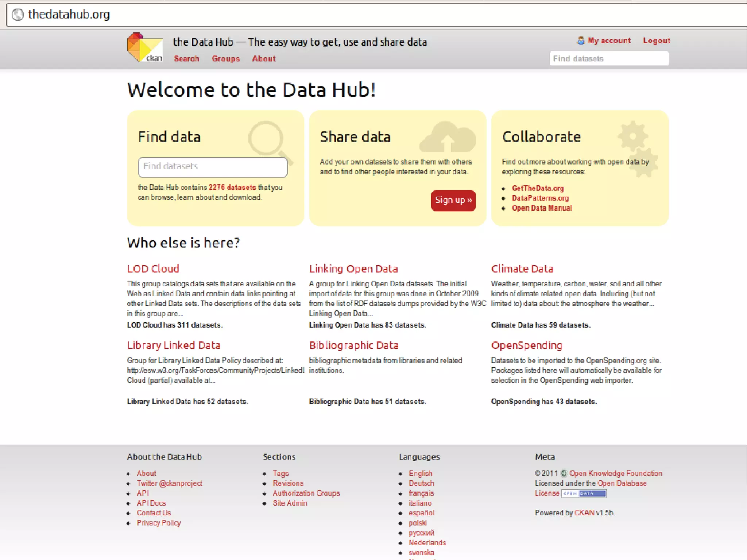The width and height of the screenshot is (747, 560).
Task: Click the Logout link
Action: pos(657,40)
